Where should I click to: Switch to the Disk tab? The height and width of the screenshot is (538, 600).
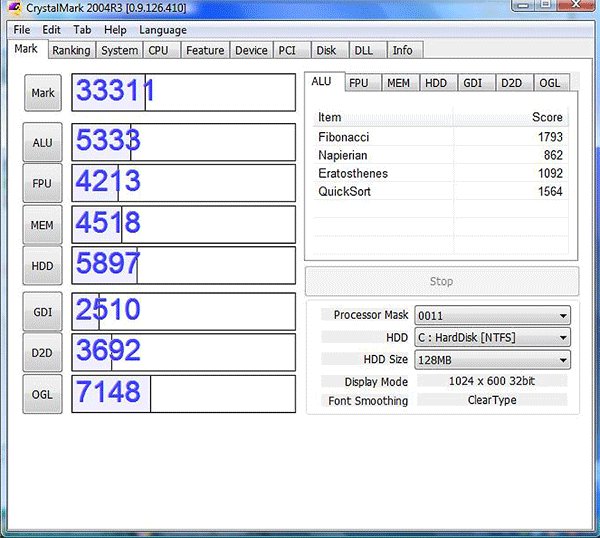click(x=329, y=50)
